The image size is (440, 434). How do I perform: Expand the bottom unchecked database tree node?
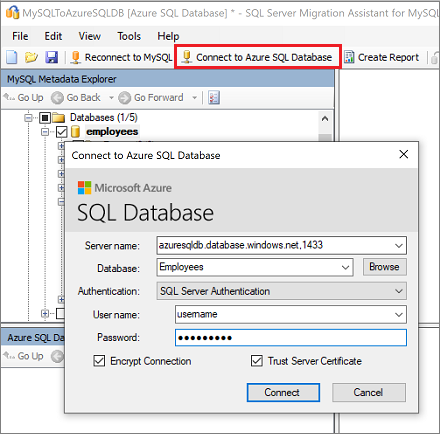(45, 314)
